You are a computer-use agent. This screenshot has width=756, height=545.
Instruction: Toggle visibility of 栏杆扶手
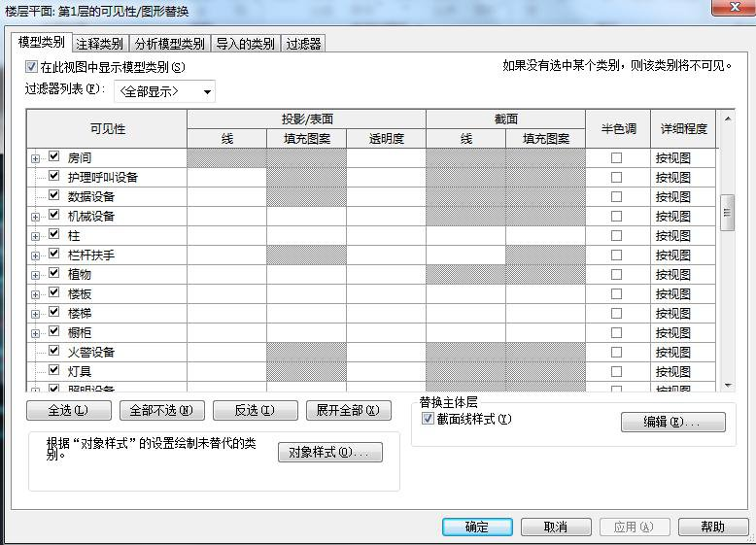tap(54, 254)
